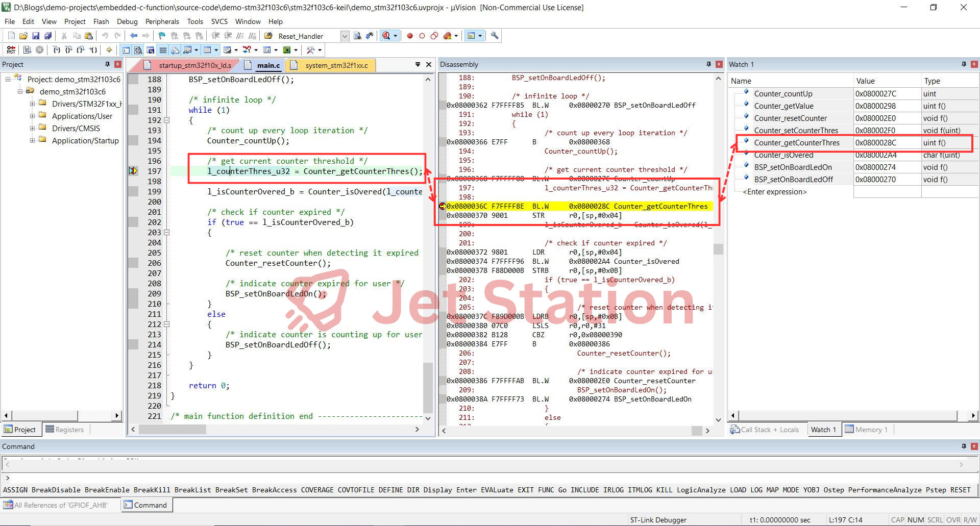Toggle the Command Window toolbar button
The image size is (980, 526).
click(126, 50)
